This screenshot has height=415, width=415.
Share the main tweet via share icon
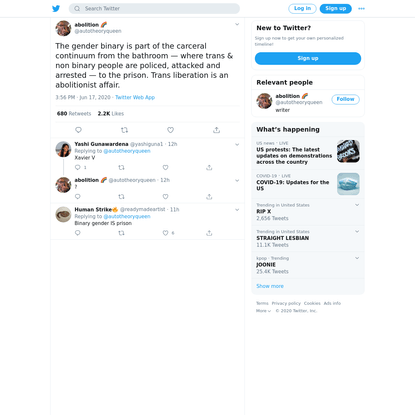(216, 130)
